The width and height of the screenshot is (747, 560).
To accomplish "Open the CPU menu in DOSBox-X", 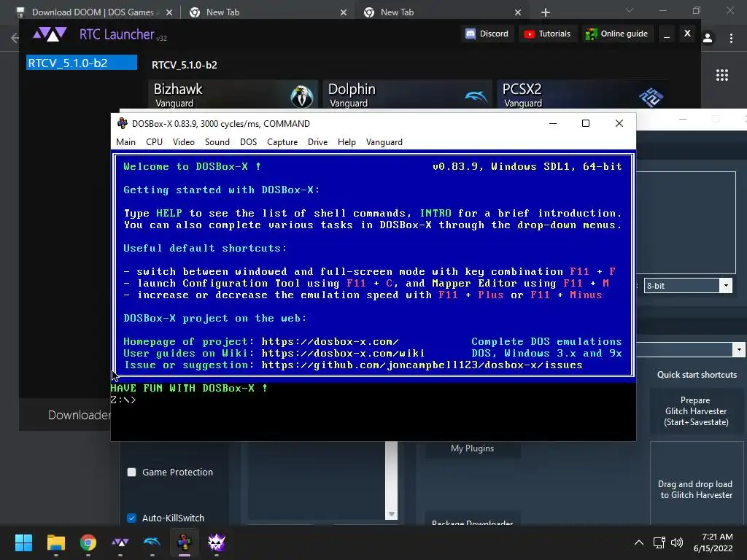I will click(x=154, y=142).
